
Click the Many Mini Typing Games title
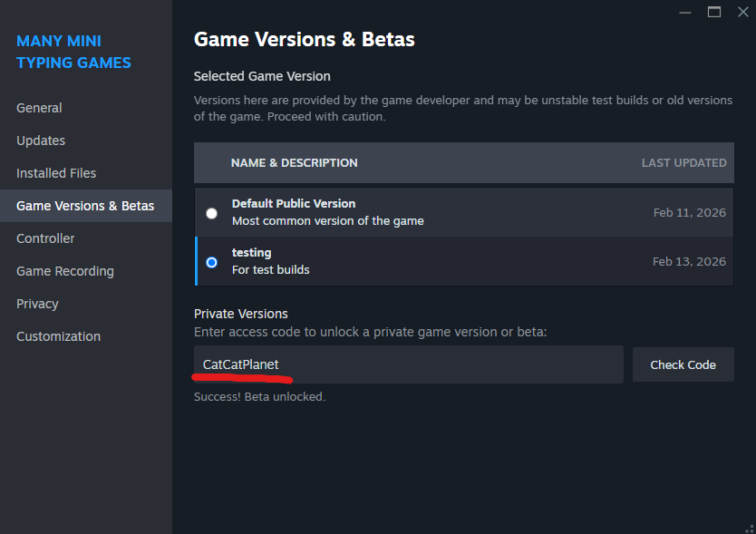pyautogui.click(x=73, y=52)
